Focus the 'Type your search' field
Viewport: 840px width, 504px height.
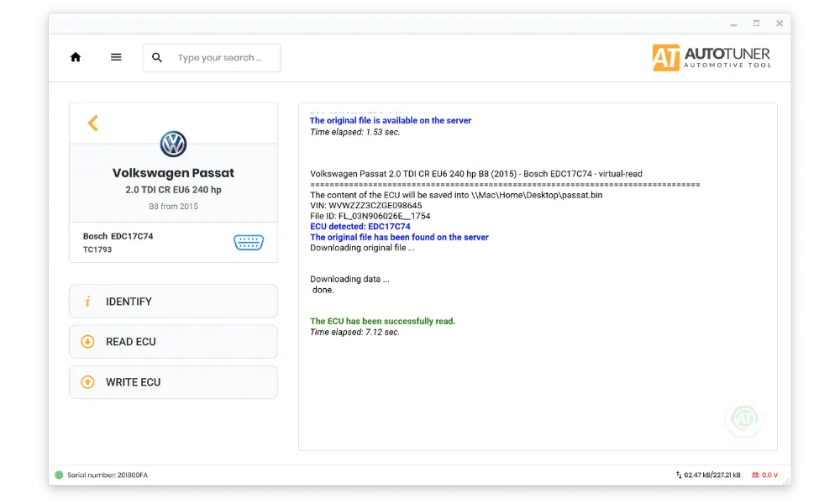pyautogui.click(x=212, y=58)
